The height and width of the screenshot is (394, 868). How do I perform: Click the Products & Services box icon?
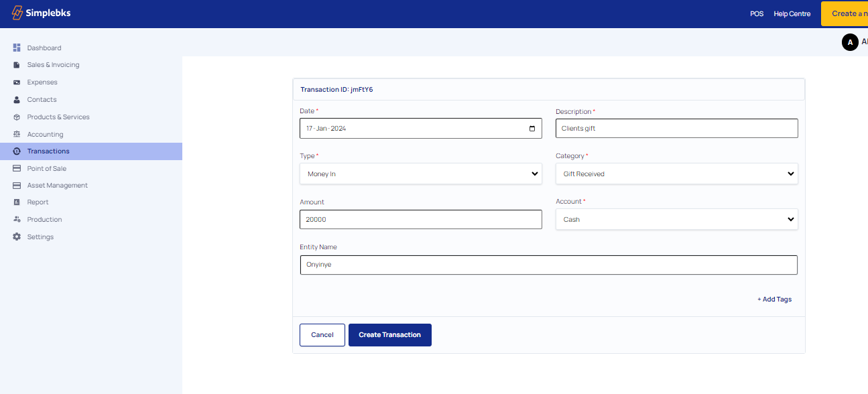[17, 117]
